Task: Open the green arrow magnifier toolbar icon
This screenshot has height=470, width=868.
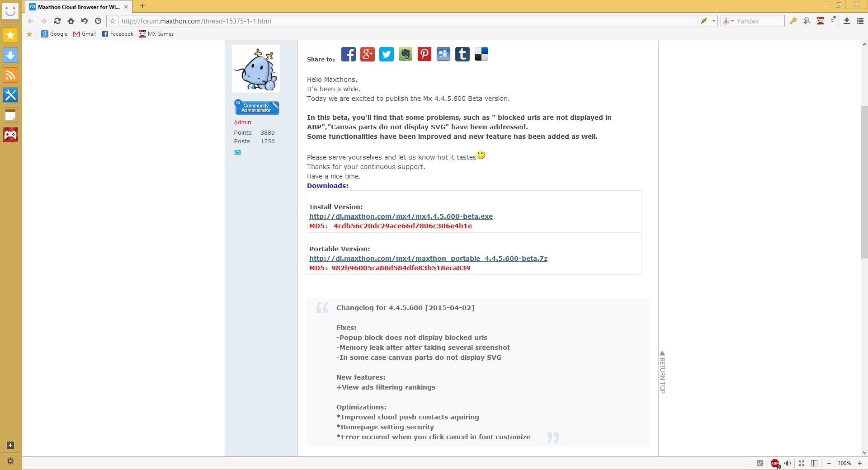Action: (x=807, y=21)
